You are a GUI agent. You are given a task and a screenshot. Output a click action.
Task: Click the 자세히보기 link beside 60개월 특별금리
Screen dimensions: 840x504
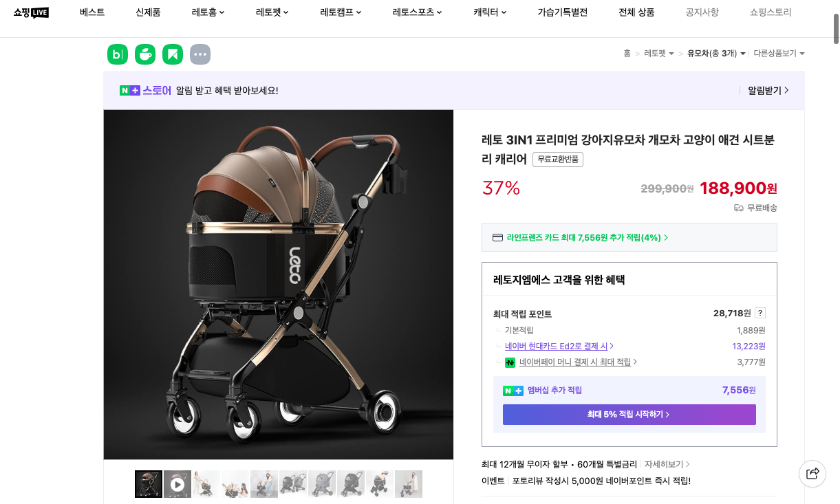664,464
